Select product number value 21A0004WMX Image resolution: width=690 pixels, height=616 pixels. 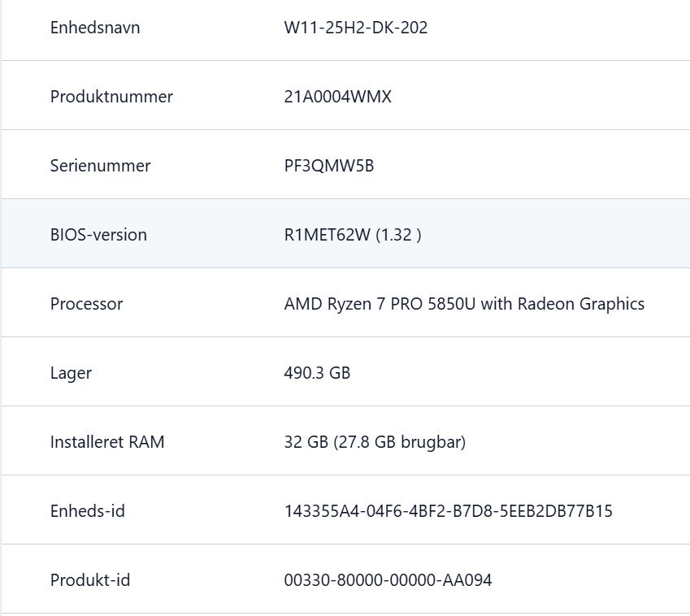337,97
